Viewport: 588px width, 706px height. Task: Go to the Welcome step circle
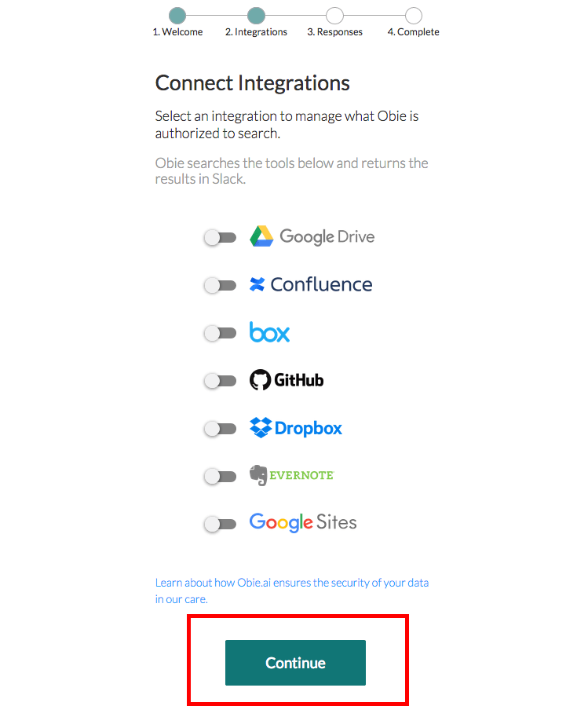point(177,16)
